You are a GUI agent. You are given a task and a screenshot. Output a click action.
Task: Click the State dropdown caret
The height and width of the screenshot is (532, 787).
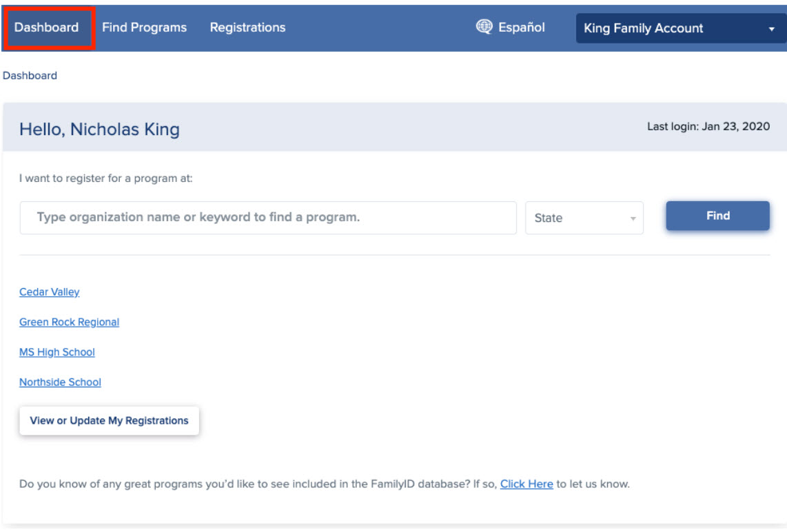tap(633, 219)
